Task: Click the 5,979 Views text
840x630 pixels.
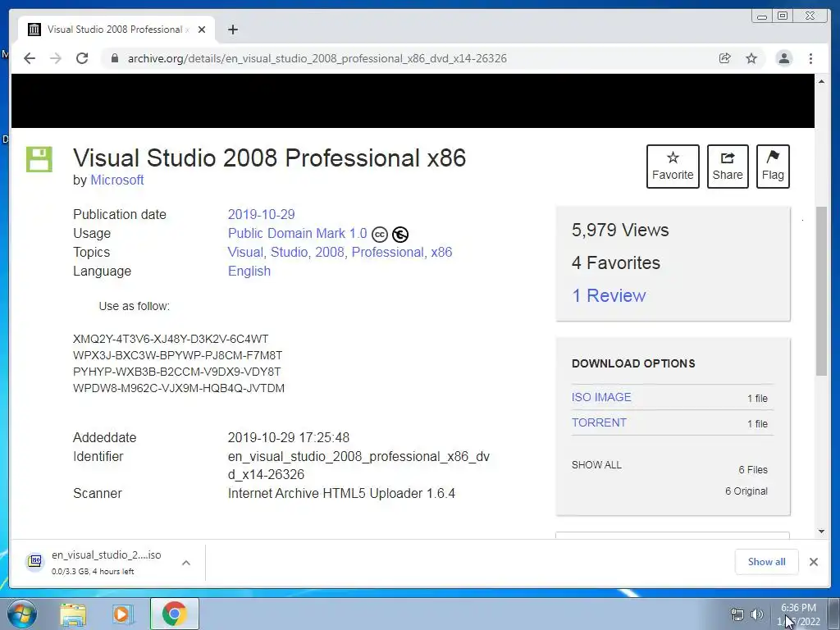Action: pyautogui.click(x=620, y=231)
